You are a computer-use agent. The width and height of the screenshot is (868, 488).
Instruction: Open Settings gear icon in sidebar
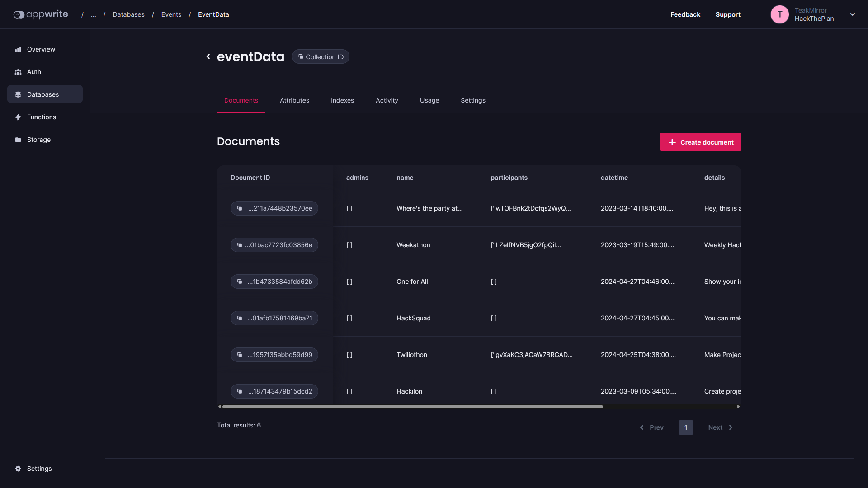(x=18, y=469)
